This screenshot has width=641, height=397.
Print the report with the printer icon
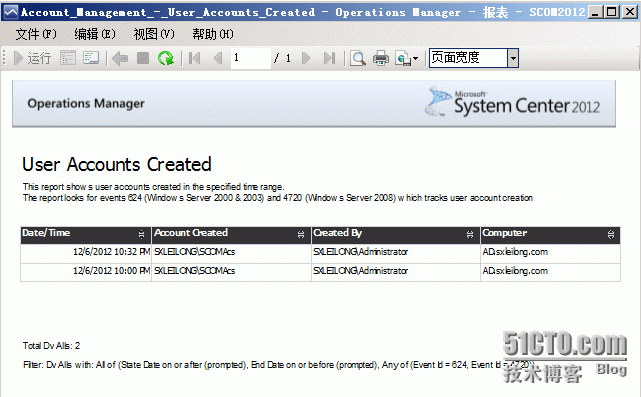click(381, 58)
